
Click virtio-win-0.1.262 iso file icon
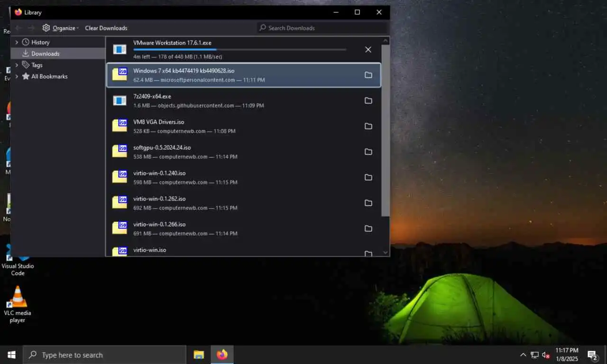(120, 202)
